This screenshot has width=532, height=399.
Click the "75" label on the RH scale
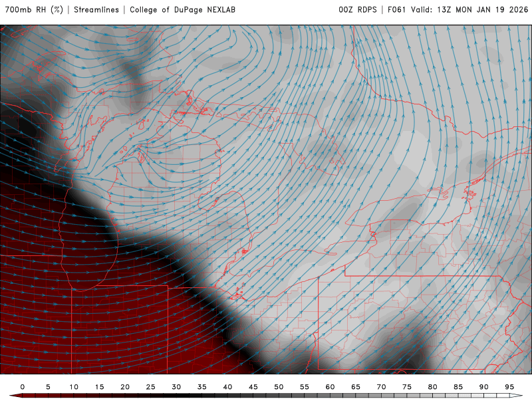407,387
